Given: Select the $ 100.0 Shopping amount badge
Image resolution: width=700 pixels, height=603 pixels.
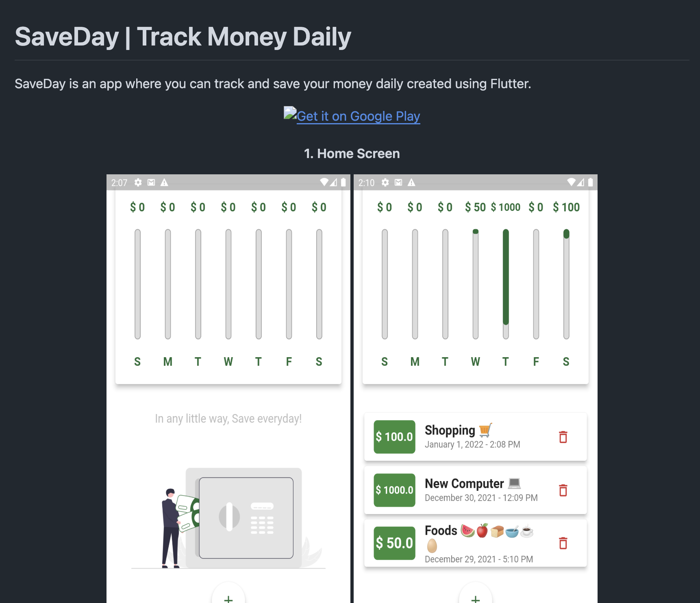Looking at the screenshot, I should (394, 437).
